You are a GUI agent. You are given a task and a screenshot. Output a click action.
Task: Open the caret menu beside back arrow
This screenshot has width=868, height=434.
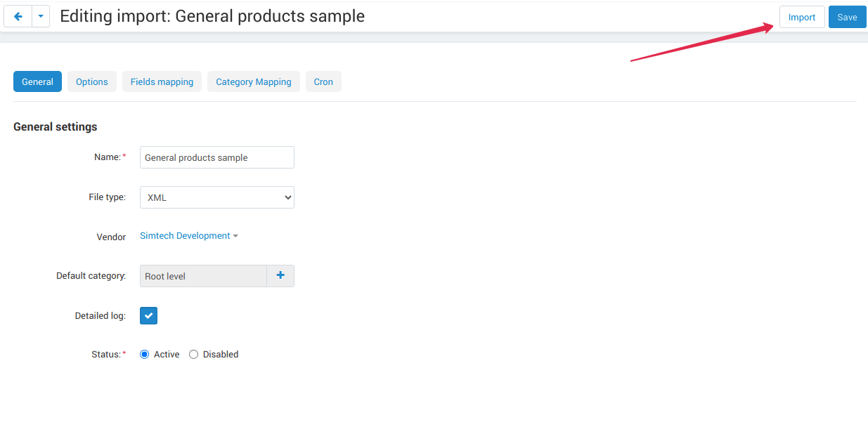click(x=41, y=17)
